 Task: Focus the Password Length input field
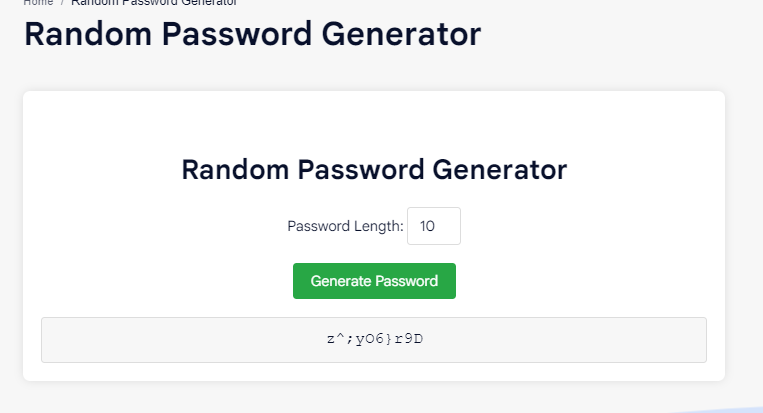[x=434, y=226]
